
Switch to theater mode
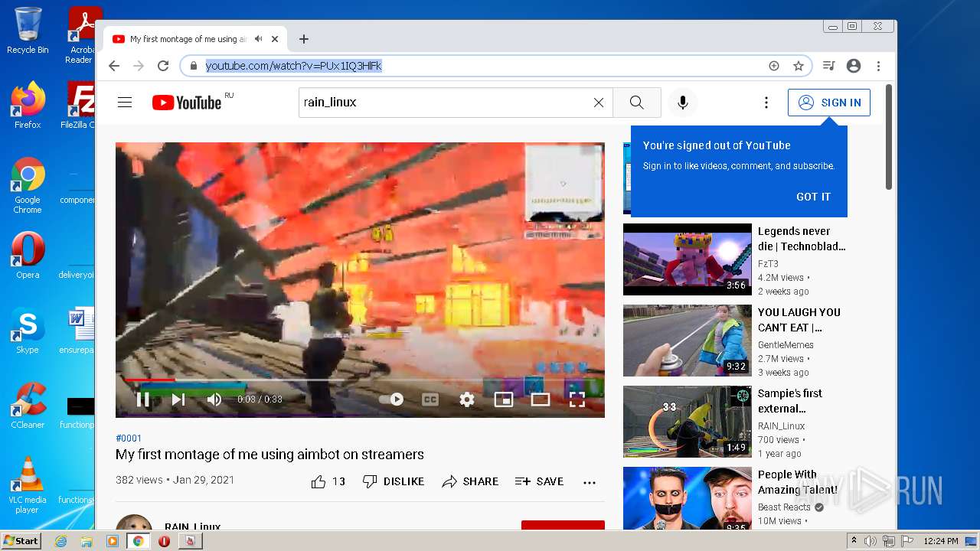pyautogui.click(x=541, y=399)
